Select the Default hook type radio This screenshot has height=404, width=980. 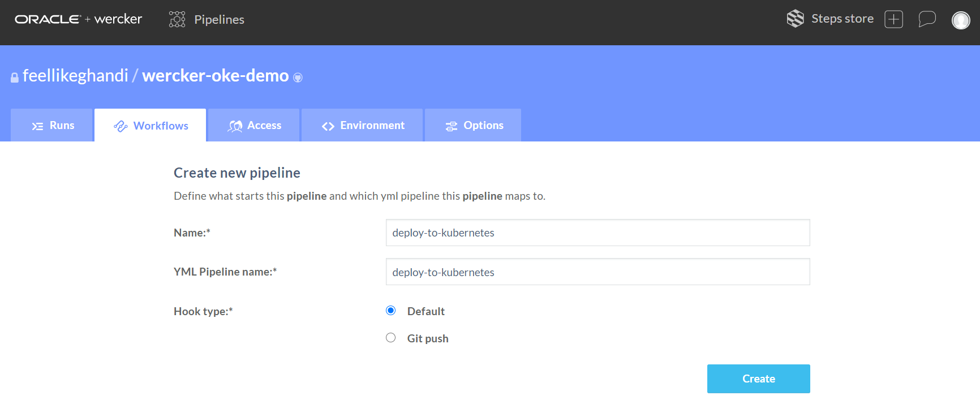coord(390,311)
